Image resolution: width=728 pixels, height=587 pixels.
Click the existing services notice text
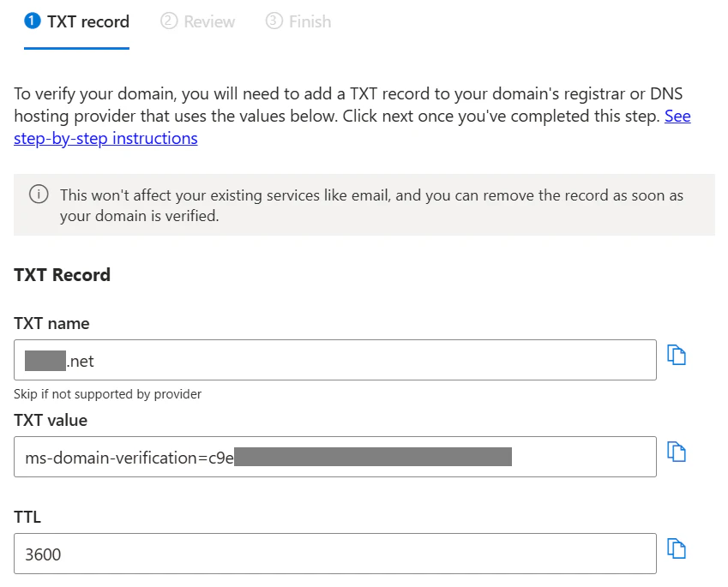tap(371, 206)
